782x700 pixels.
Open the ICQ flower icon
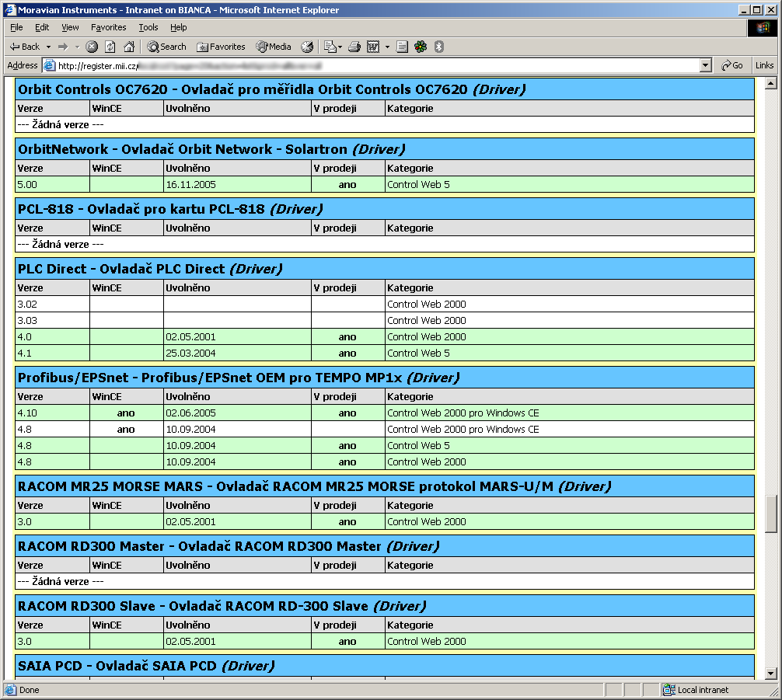tap(421, 47)
